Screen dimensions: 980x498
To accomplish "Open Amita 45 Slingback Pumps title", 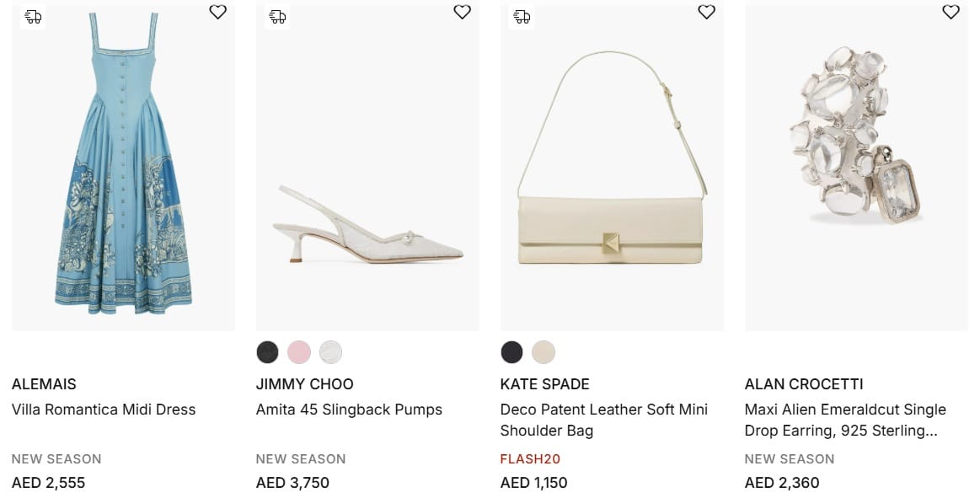I will [x=349, y=410].
